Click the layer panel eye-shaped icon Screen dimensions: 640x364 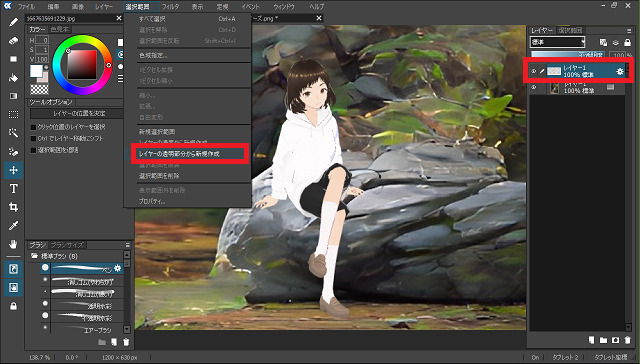click(615, 42)
